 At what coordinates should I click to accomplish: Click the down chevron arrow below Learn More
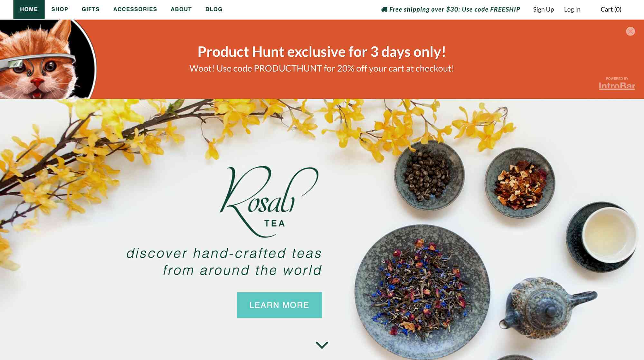coord(322,345)
